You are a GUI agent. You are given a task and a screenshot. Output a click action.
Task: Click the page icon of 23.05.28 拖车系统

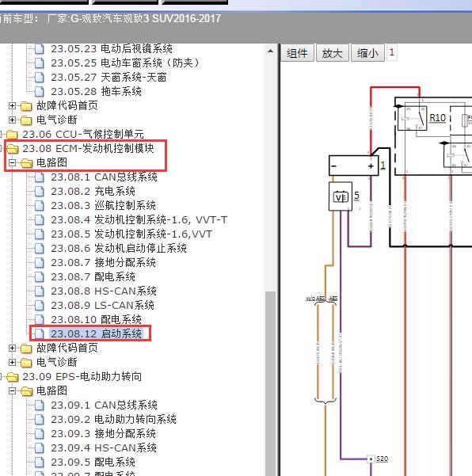tap(39, 91)
